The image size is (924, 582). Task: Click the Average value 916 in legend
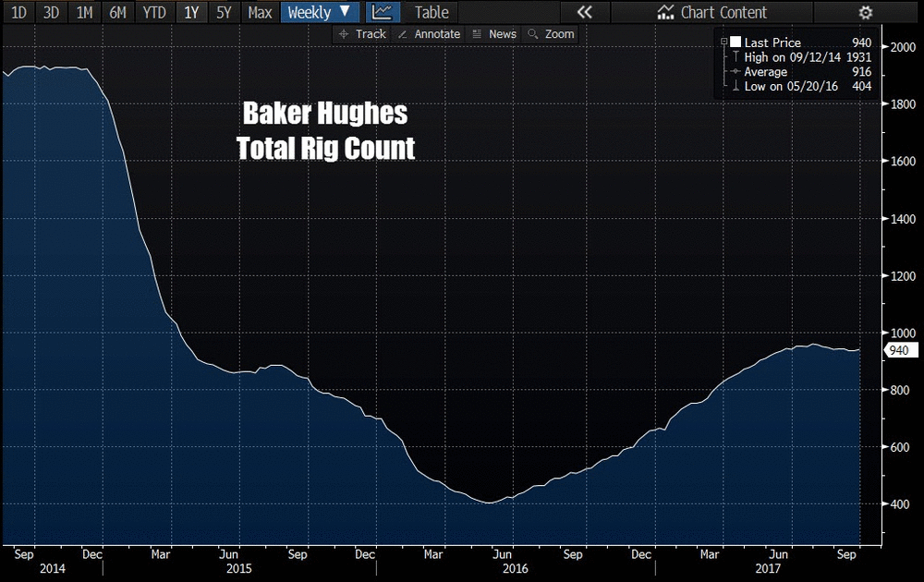pos(861,72)
